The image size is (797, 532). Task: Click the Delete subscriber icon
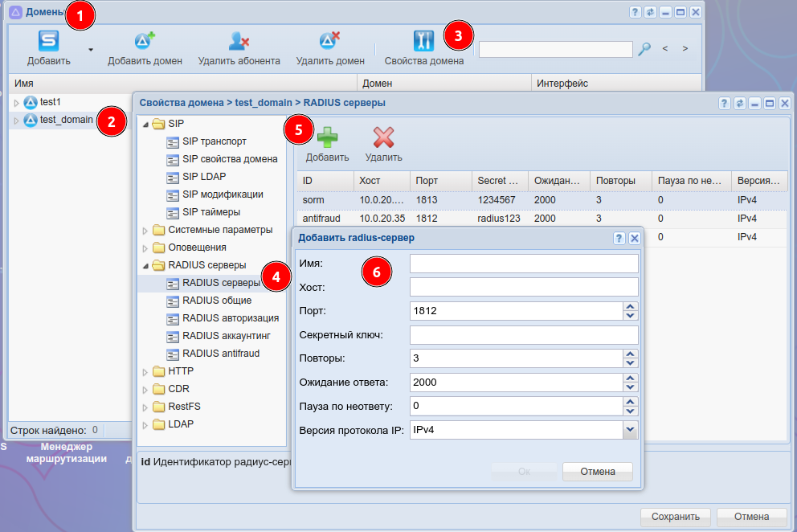click(x=239, y=42)
